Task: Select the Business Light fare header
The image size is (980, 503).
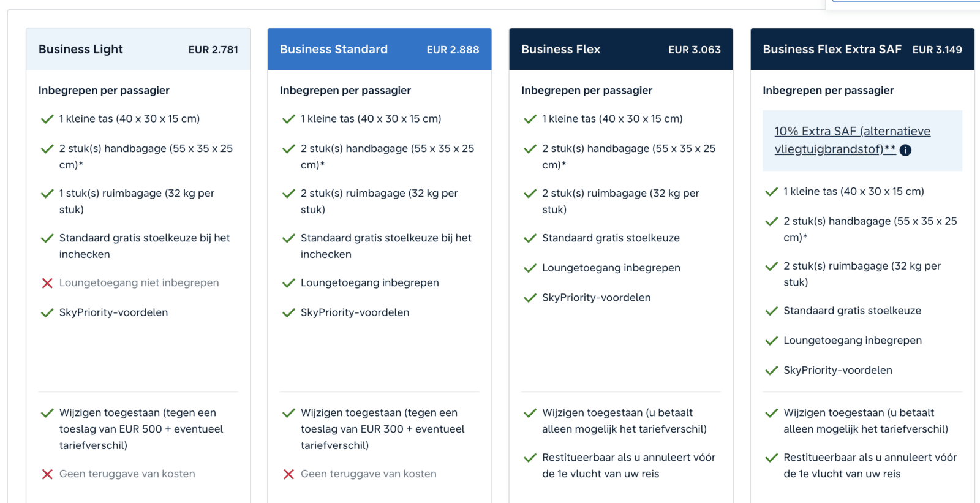Action: [x=138, y=49]
